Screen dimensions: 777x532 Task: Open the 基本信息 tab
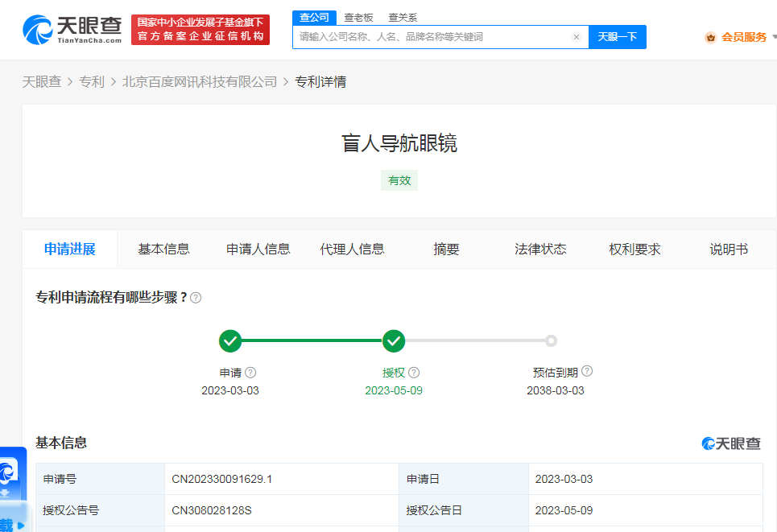tap(163, 250)
